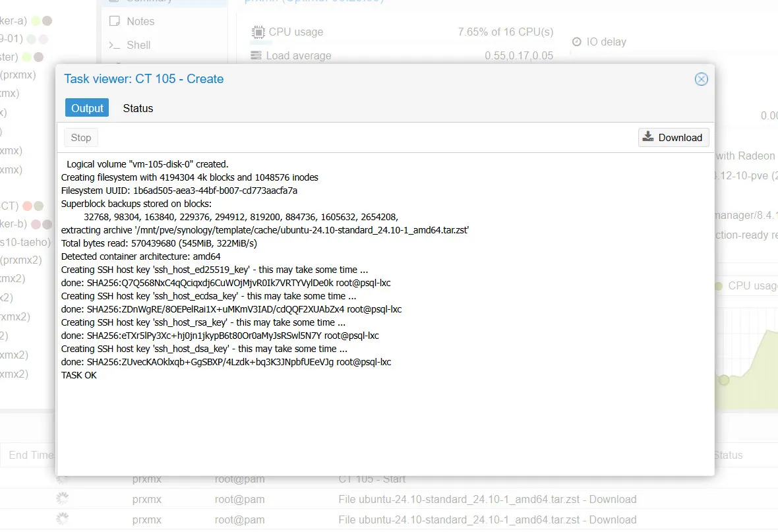Click the CPU usage chip icon
This screenshot has height=532, width=778.
(256, 32)
